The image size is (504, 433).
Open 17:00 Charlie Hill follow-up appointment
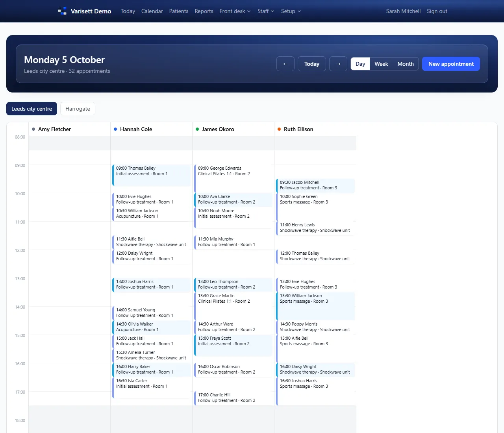(x=233, y=398)
